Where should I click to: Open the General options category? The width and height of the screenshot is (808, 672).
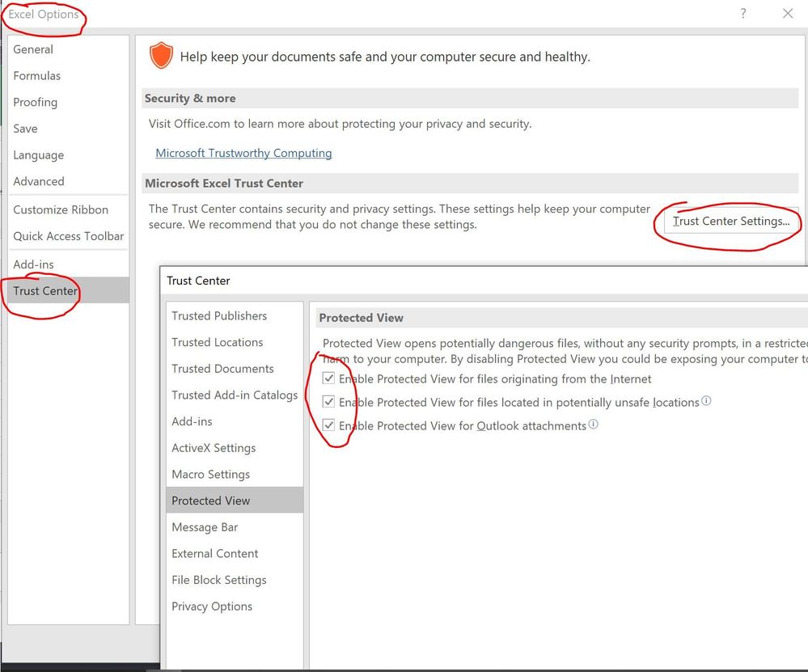(69, 49)
